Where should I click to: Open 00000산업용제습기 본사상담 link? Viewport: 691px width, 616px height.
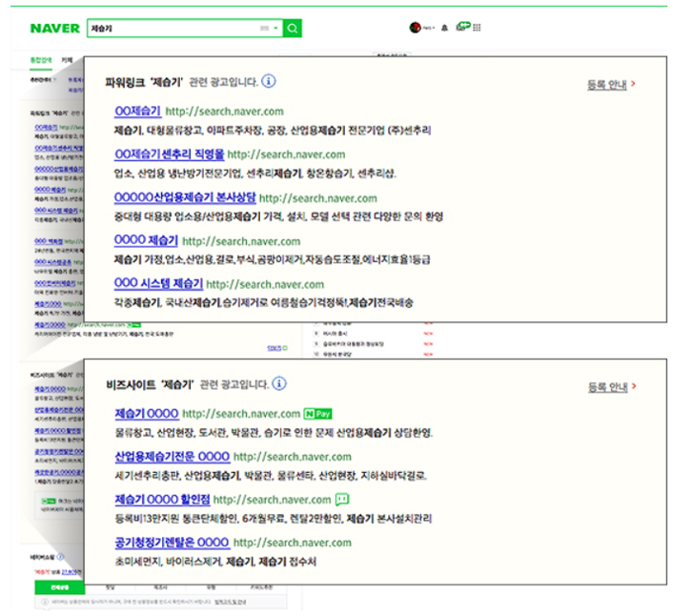185,197
